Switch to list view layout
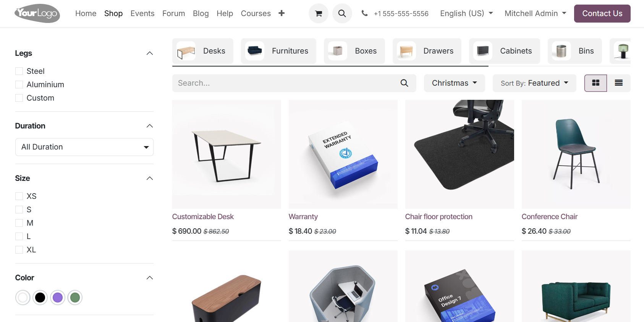This screenshot has width=644, height=322. 619,83
